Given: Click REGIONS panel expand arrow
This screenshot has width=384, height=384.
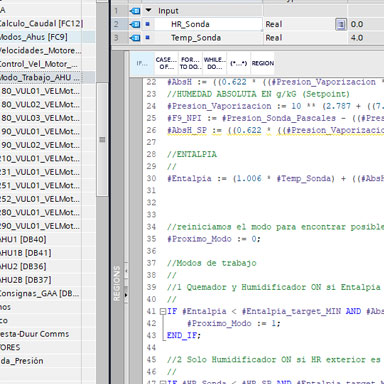Looking at the screenshot, I should point(126,295).
